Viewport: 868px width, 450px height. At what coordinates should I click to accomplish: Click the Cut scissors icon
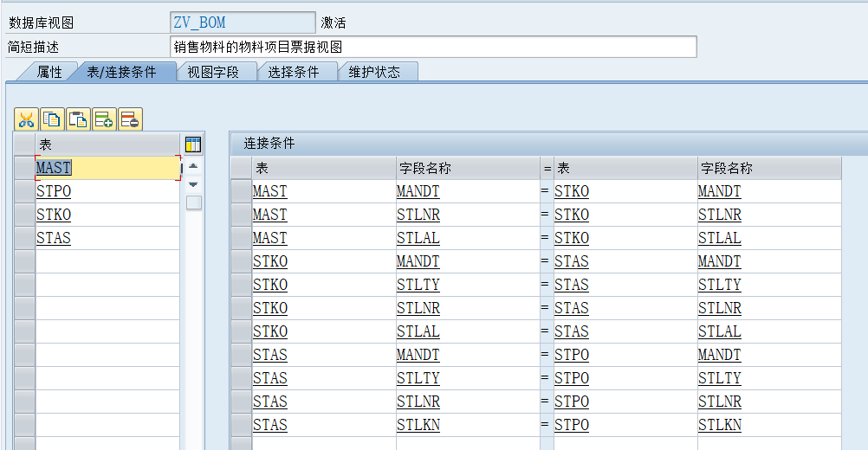coord(27,119)
